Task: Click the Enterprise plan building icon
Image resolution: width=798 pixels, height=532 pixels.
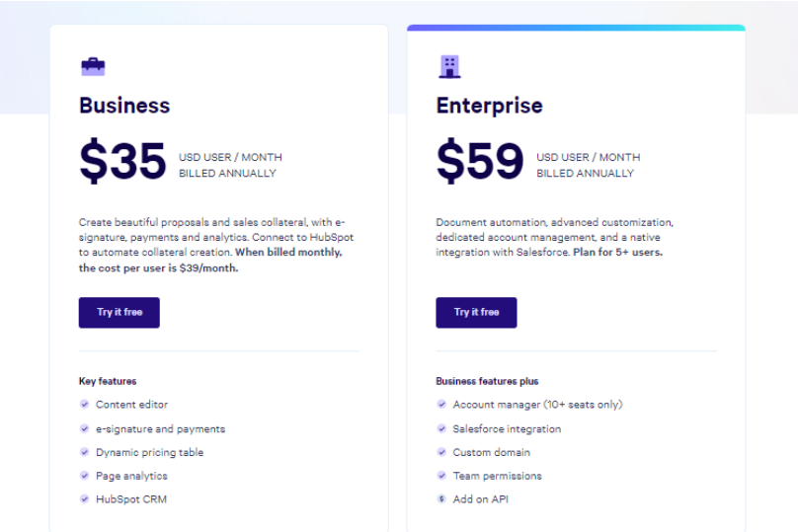Action: pyautogui.click(x=449, y=67)
